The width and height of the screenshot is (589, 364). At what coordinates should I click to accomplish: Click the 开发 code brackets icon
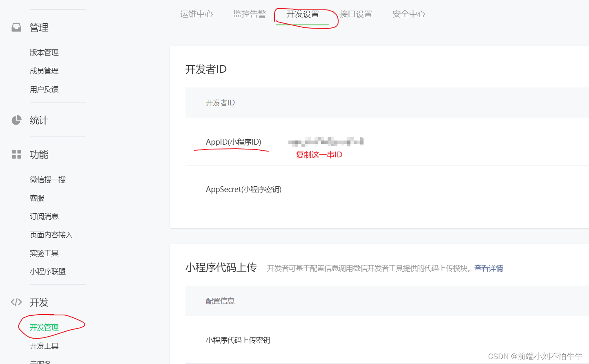pyautogui.click(x=16, y=302)
